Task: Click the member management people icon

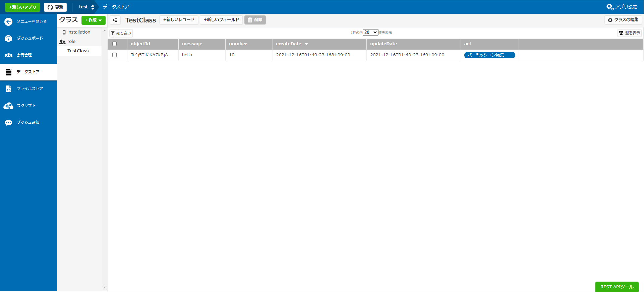Action: (x=8, y=55)
